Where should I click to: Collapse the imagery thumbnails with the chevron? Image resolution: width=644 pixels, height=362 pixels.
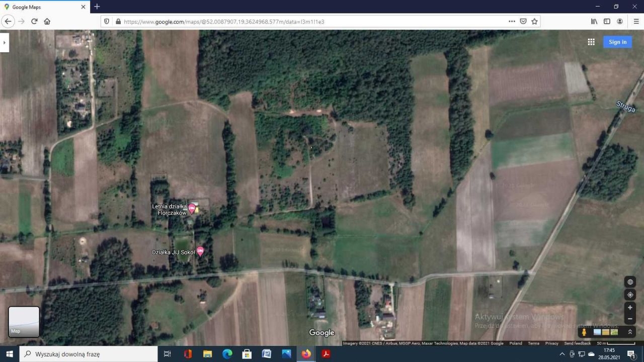coord(630,332)
